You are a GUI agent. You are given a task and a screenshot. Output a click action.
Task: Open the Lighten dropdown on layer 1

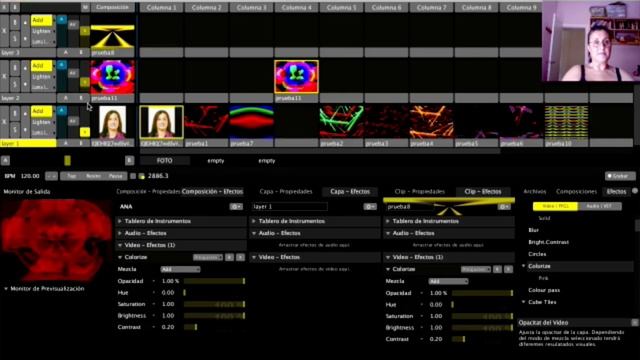click(x=42, y=122)
